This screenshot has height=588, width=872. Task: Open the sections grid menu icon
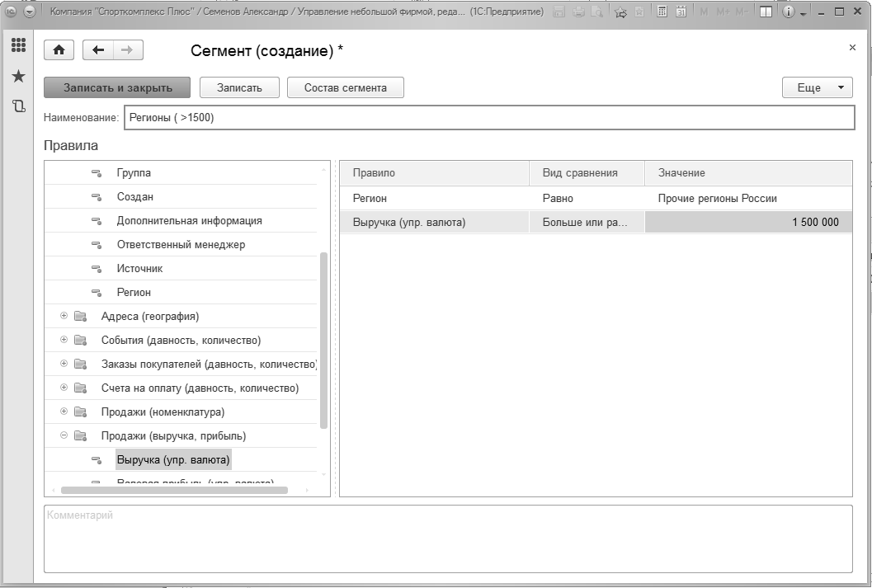pyautogui.click(x=18, y=45)
